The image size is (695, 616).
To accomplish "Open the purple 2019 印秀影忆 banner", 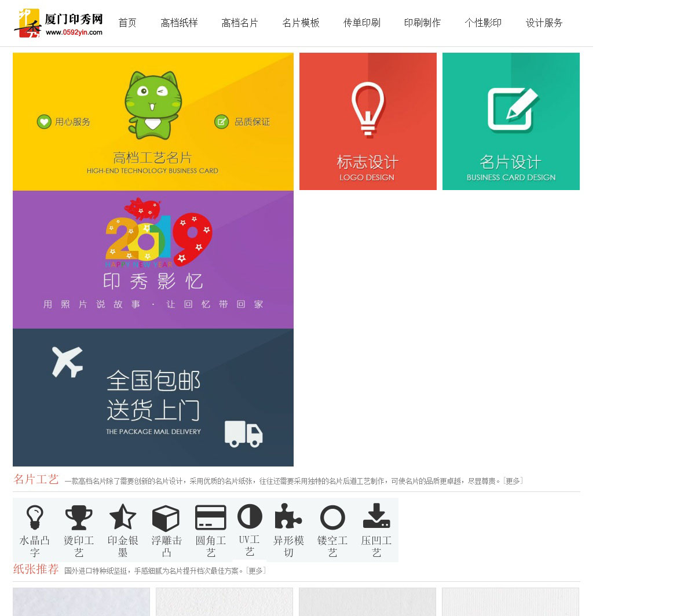I will (153, 260).
